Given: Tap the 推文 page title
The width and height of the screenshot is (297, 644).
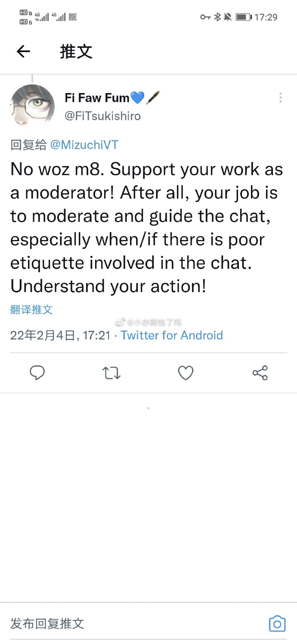Looking at the screenshot, I should (76, 52).
